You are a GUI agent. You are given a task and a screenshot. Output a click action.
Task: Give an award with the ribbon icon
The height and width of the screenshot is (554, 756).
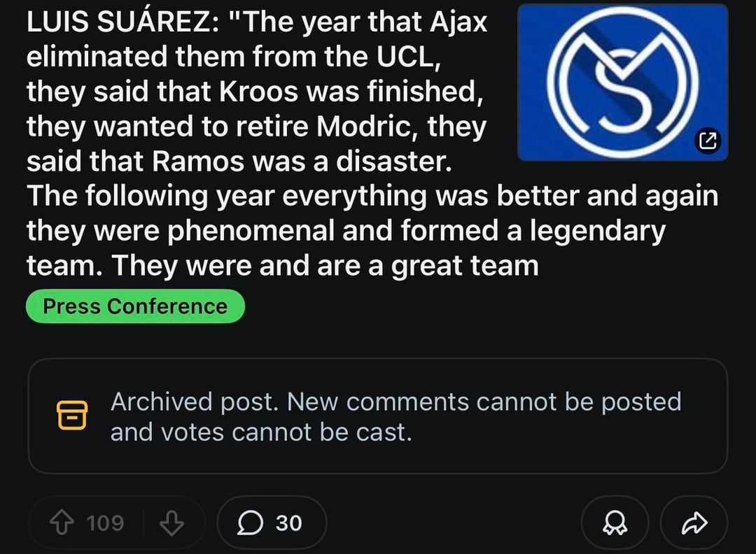tap(615, 523)
